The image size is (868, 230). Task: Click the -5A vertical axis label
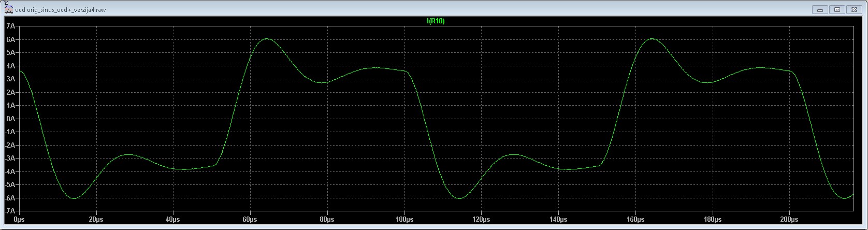coord(9,185)
